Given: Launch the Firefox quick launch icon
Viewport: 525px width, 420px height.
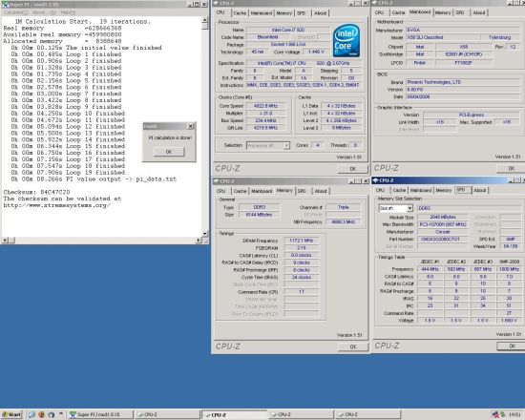Looking at the screenshot, I should click(x=41, y=414).
